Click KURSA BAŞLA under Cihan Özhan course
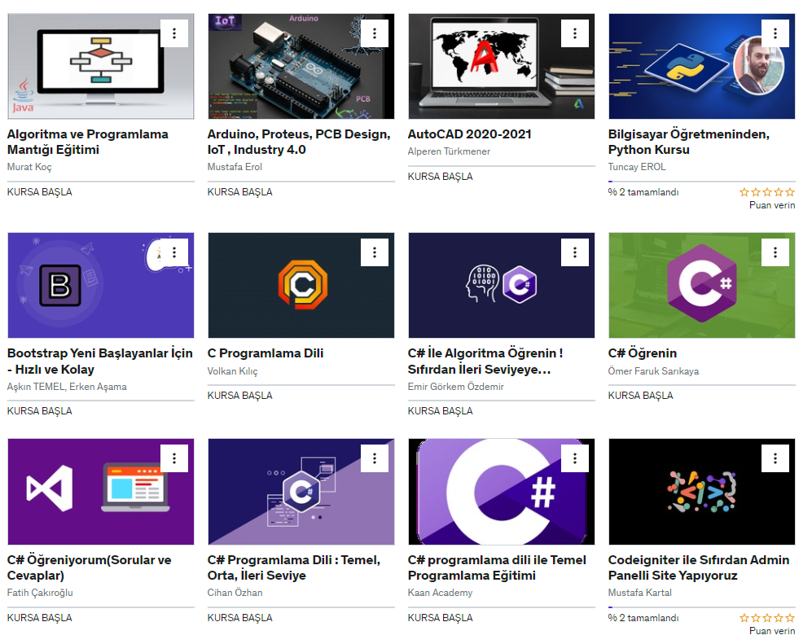 (x=240, y=618)
